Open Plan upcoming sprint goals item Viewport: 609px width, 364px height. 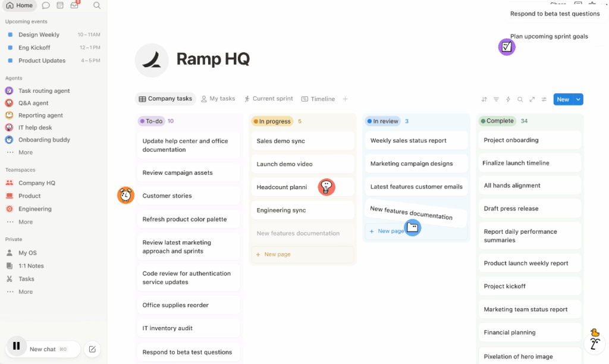click(549, 36)
